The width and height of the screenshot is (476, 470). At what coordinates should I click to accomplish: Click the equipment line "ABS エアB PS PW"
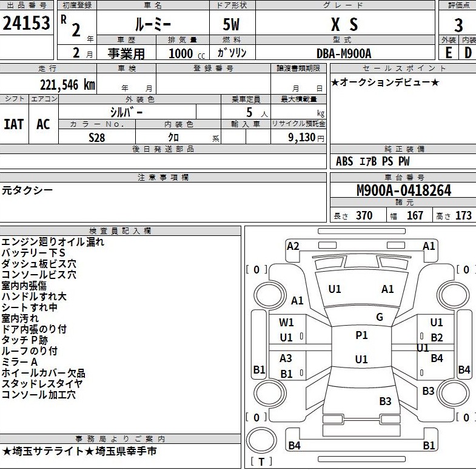pyautogui.click(x=373, y=161)
